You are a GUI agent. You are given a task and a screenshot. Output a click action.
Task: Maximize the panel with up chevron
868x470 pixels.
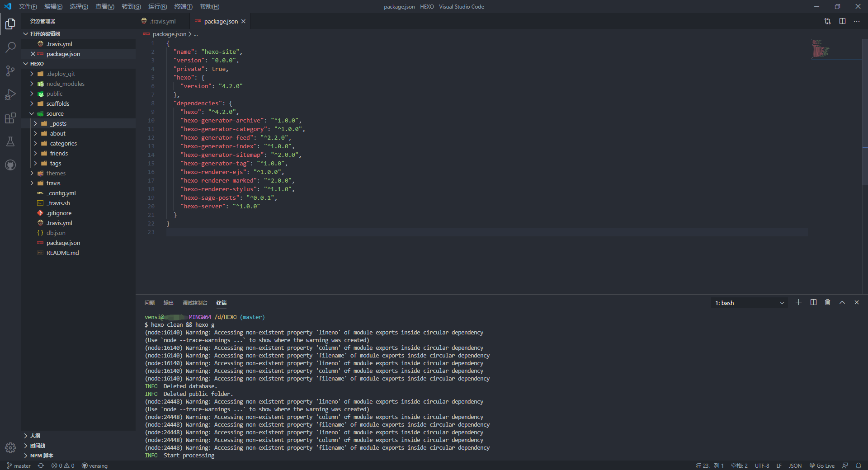[x=842, y=302]
